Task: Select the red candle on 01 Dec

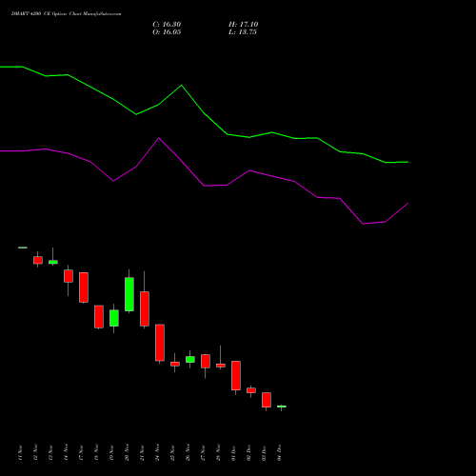Action: 236,375
